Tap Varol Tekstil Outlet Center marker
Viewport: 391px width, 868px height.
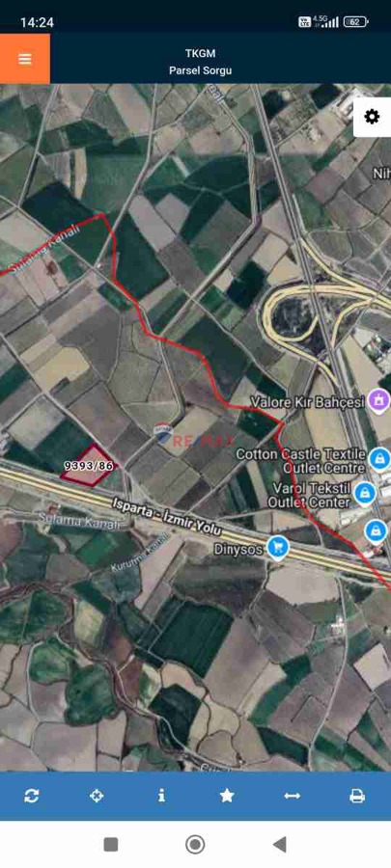[x=364, y=493]
